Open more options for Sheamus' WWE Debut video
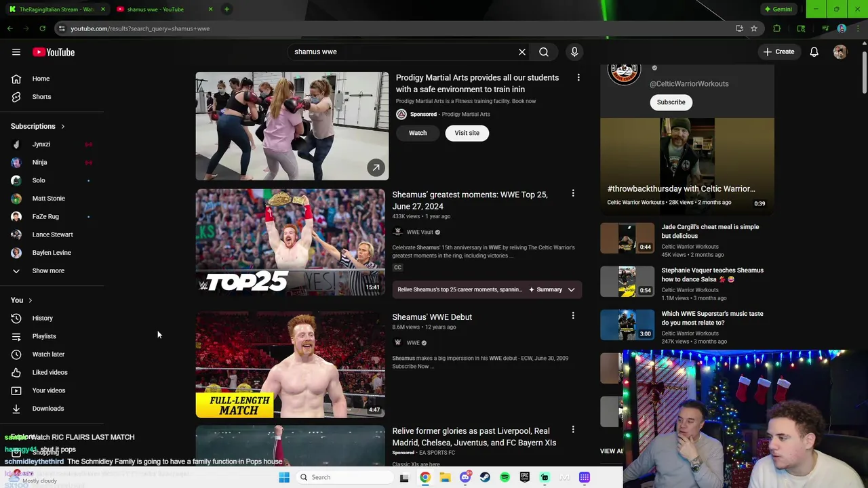868x488 pixels. coord(573,316)
